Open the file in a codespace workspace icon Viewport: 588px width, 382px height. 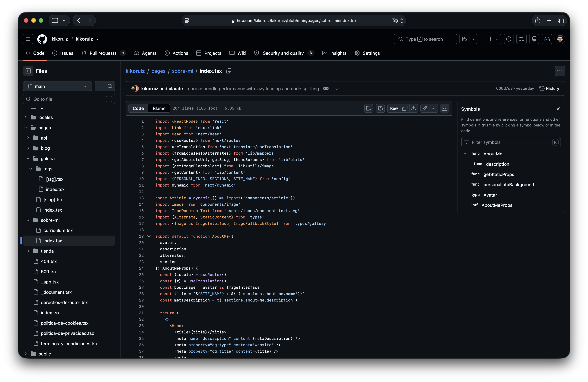[369, 108]
